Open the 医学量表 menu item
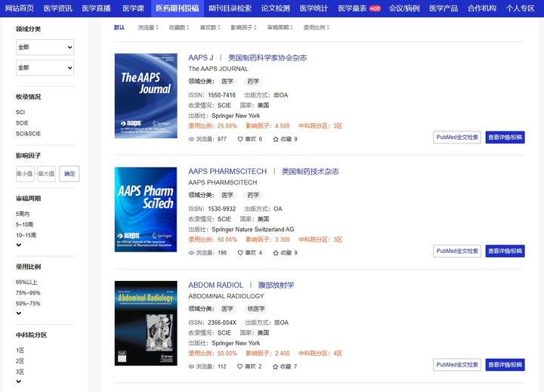Viewport: 544px width, 392px height. click(353, 8)
